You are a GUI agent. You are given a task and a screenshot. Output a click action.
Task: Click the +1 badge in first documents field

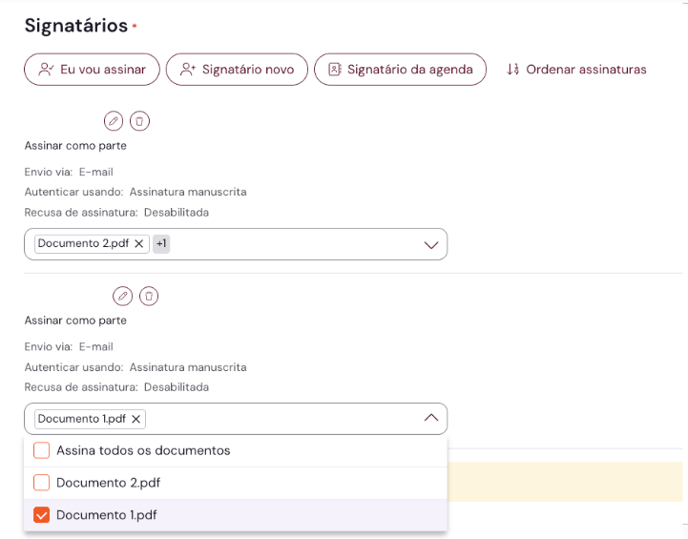pos(161,244)
